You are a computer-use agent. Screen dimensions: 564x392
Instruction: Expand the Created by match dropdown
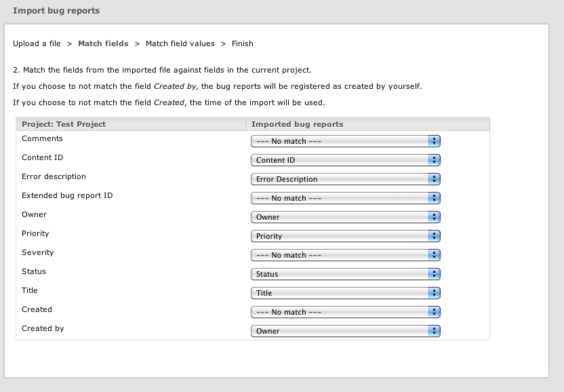tap(346, 331)
